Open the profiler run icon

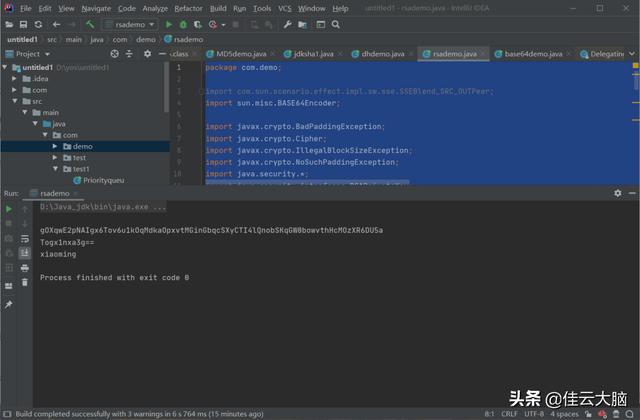coord(213,24)
